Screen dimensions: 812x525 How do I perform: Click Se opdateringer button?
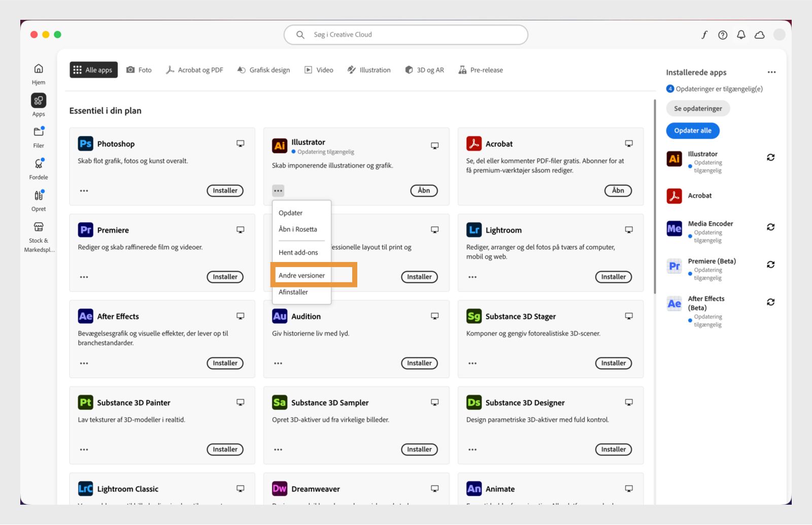698,109
